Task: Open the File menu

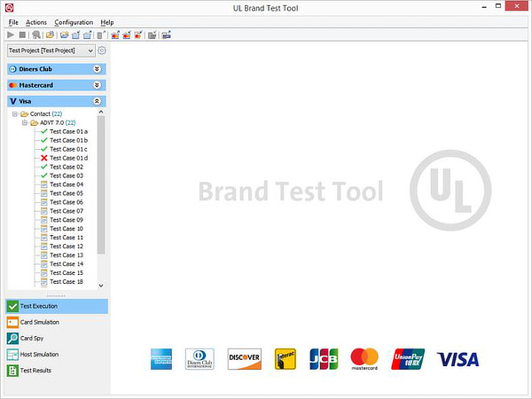Action: 13,22
